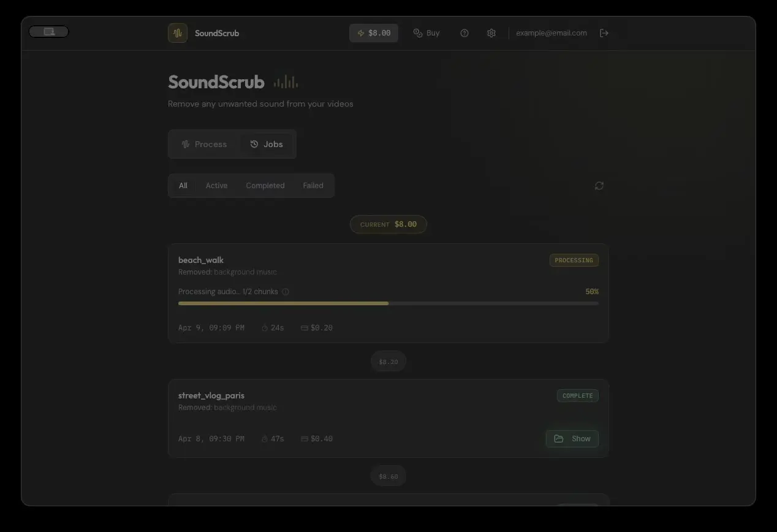Screen dimensions: 777x532
Task: Click 'Processing audio... 1/2 chunks' status text
Action: click(x=228, y=292)
